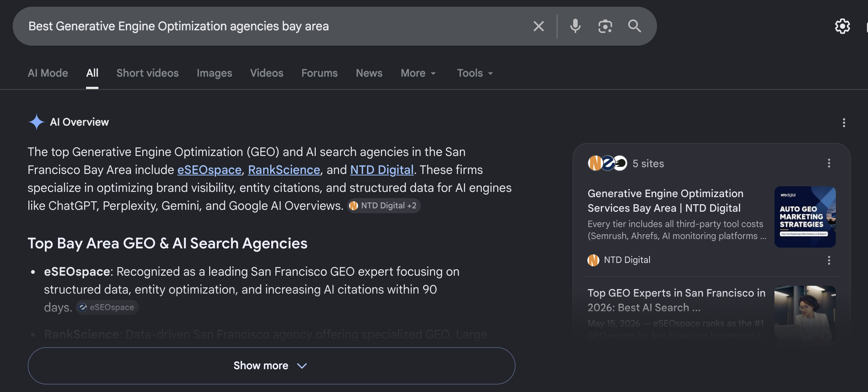Click the 5 sites label
The image size is (868, 392).
pos(648,163)
